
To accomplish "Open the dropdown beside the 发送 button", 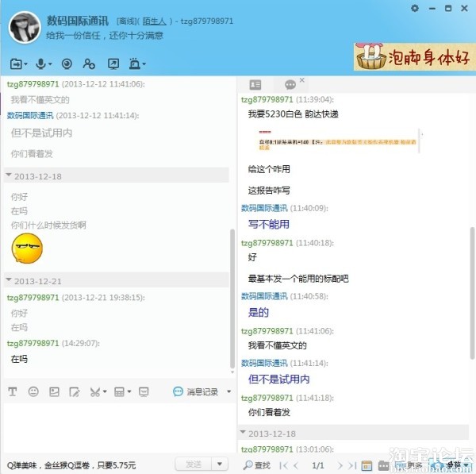I will click(x=220, y=464).
